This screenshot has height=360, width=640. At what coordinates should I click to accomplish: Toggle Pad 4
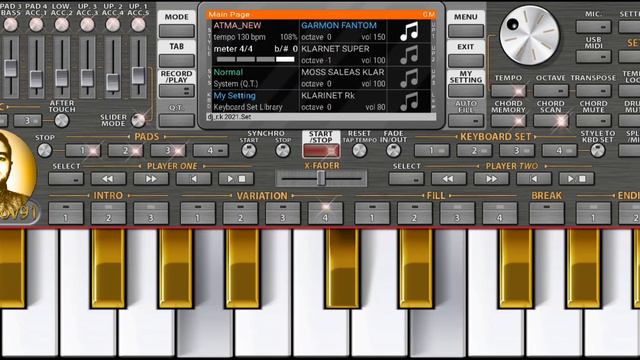click(x=211, y=151)
